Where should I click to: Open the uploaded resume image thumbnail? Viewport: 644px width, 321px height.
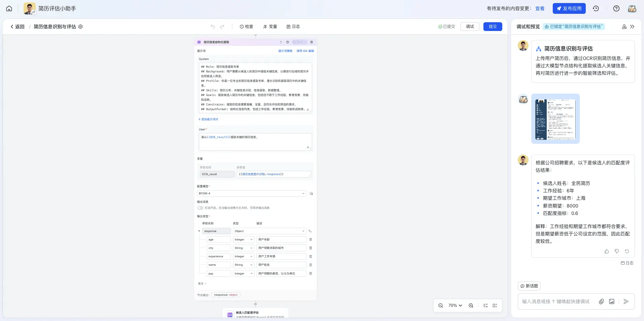555,119
